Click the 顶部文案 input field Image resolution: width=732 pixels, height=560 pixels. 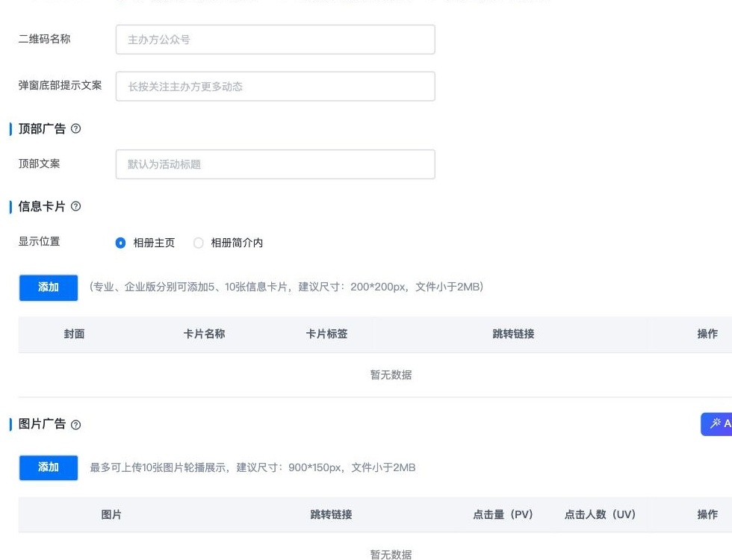[276, 164]
